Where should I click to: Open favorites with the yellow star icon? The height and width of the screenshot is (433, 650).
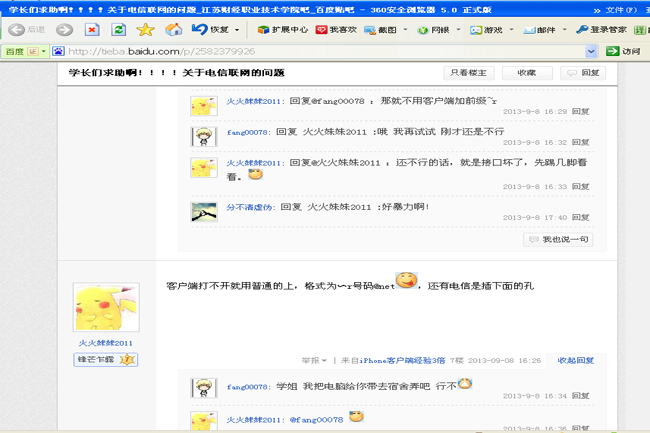[x=145, y=30]
